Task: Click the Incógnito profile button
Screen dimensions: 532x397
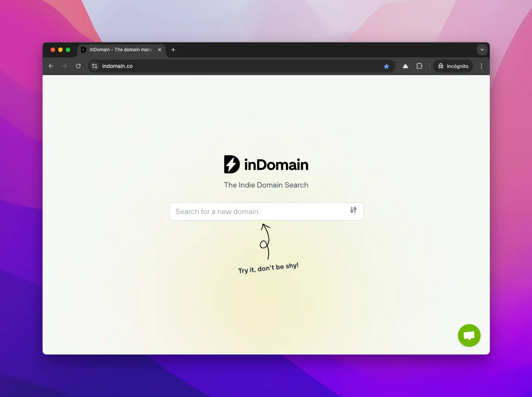Action: (453, 66)
